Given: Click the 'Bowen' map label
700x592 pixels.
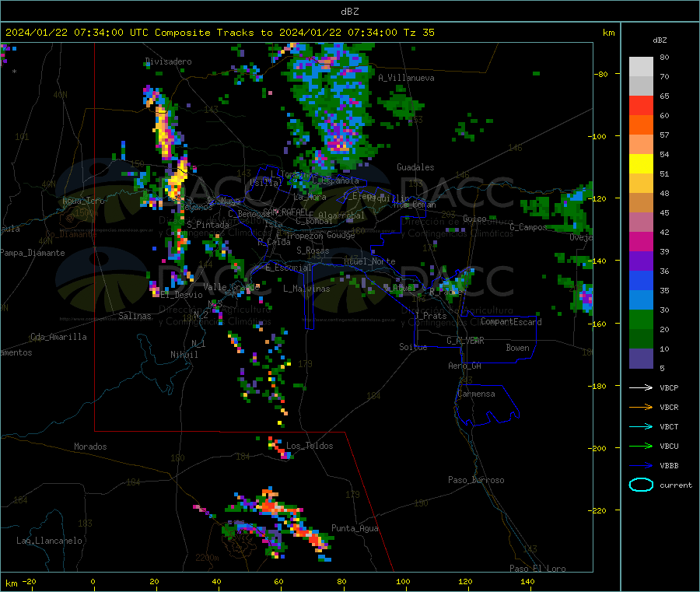Looking at the screenshot, I should click(517, 347).
